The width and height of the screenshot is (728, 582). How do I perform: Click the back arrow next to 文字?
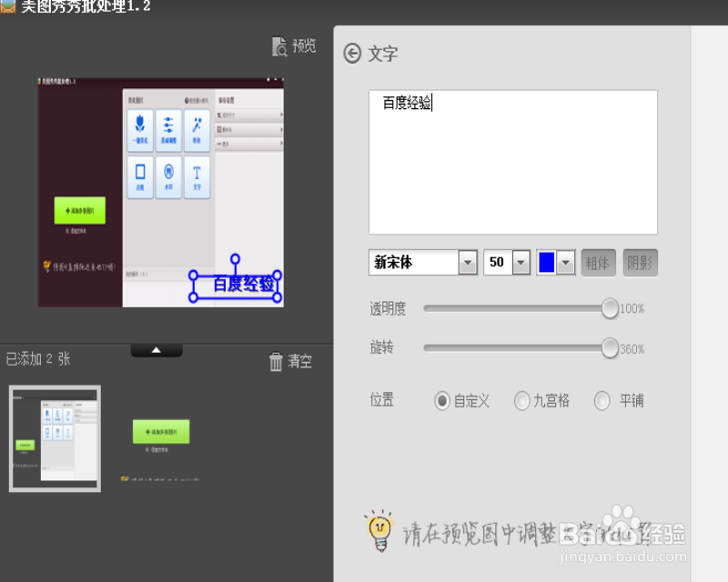coord(352,54)
